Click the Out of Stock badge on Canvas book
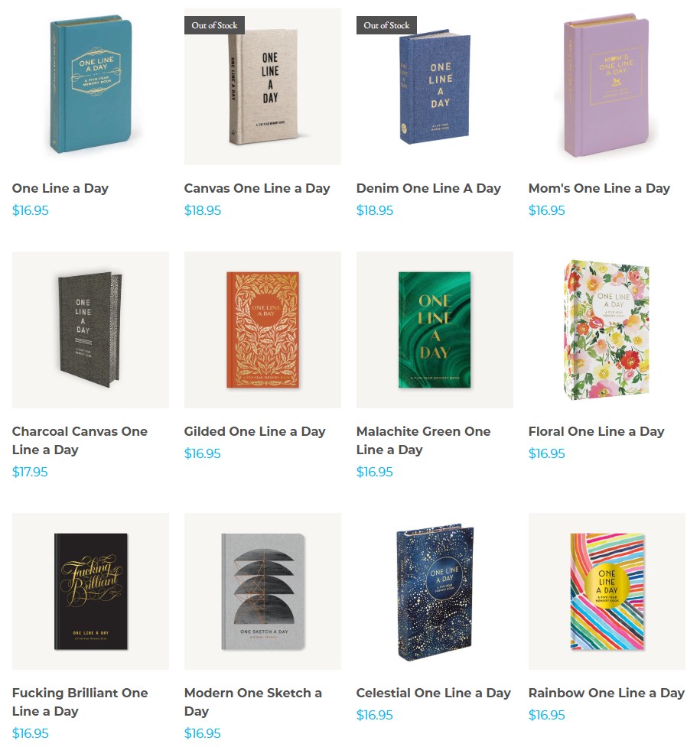The width and height of the screenshot is (700, 747). click(x=214, y=25)
